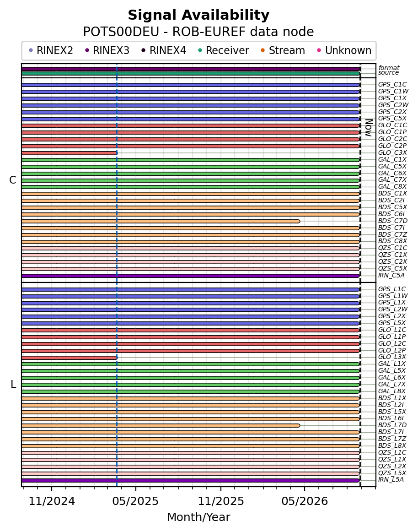Click the 'source' row label
Viewport: 418px width, 532px height.
click(x=389, y=73)
